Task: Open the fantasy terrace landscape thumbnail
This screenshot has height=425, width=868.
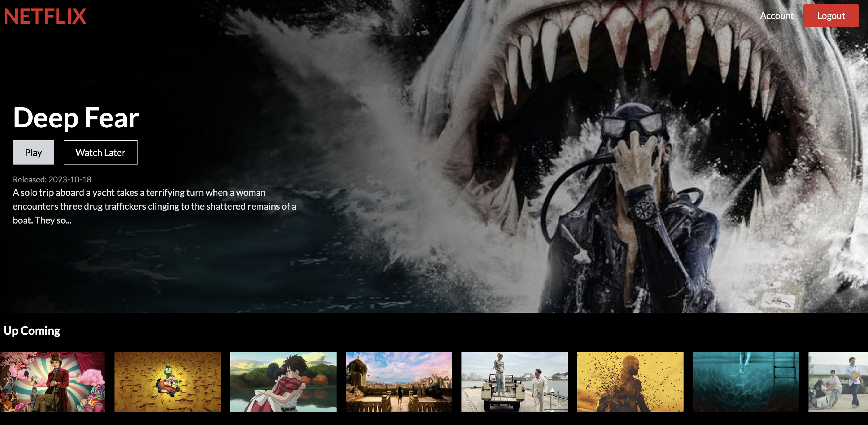Action: pyautogui.click(x=399, y=382)
